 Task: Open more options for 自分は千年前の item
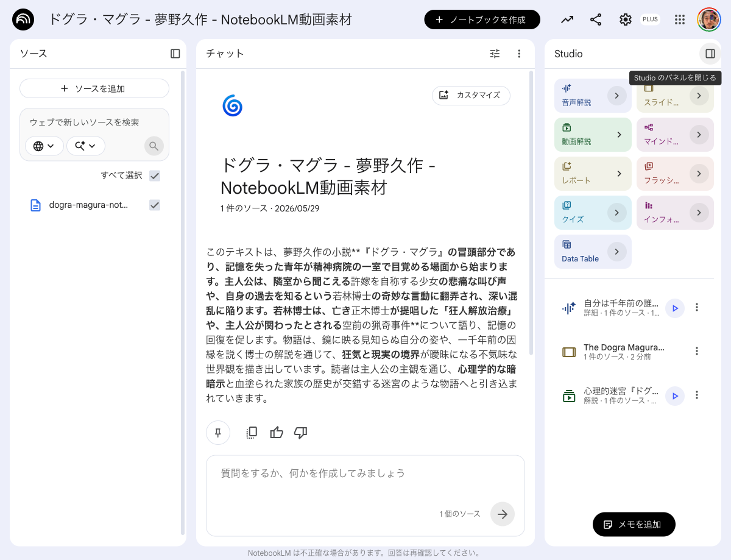697,307
